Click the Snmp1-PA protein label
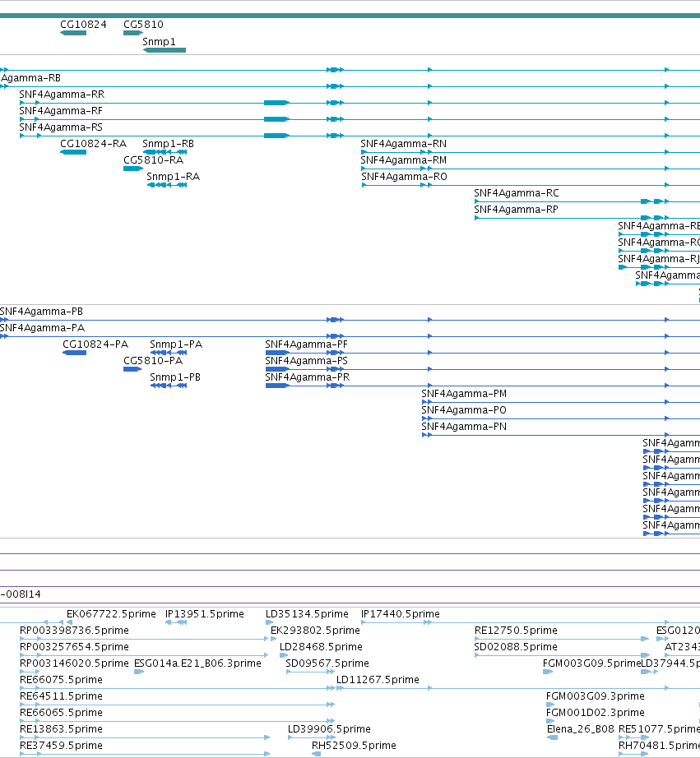This screenshot has height=758, width=700. click(x=176, y=344)
